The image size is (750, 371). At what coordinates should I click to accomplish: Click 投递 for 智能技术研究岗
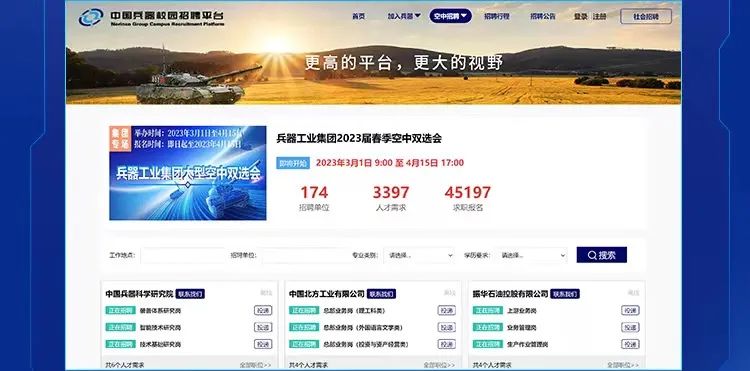(x=263, y=327)
